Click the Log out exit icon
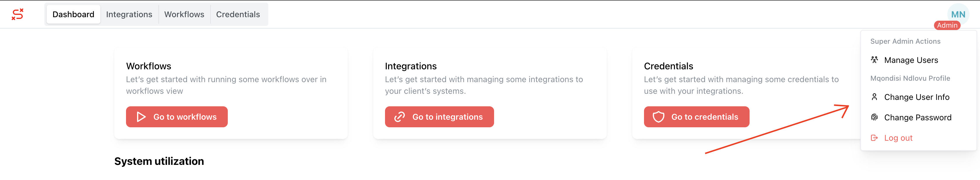Image resolution: width=980 pixels, height=180 pixels. pyautogui.click(x=874, y=138)
